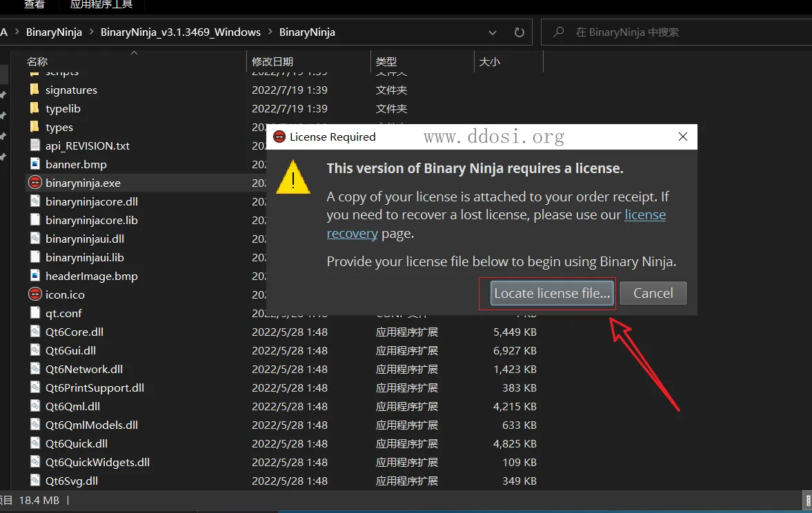
Task: Click the api_REVISION.txt file icon
Action: click(x=34, y=145)
